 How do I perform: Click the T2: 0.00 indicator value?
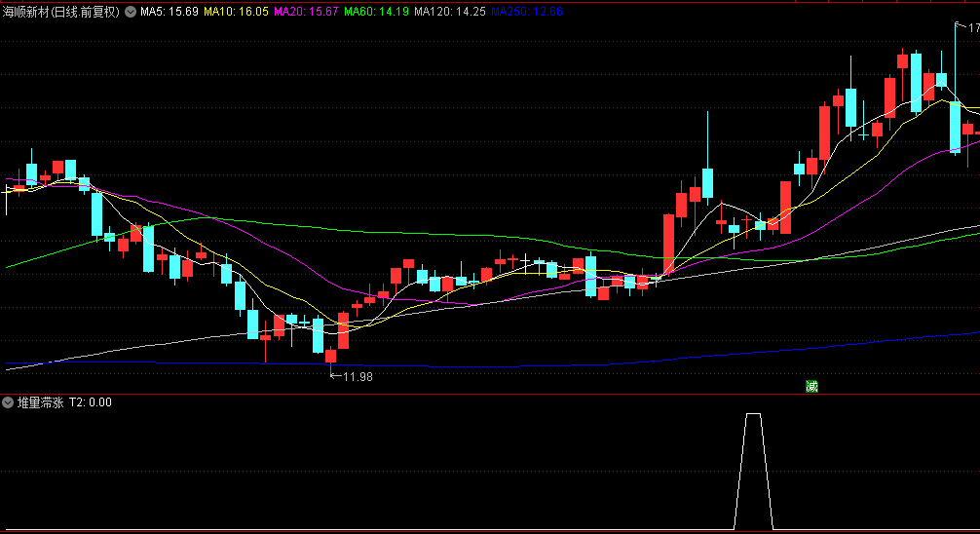point(91,402)
